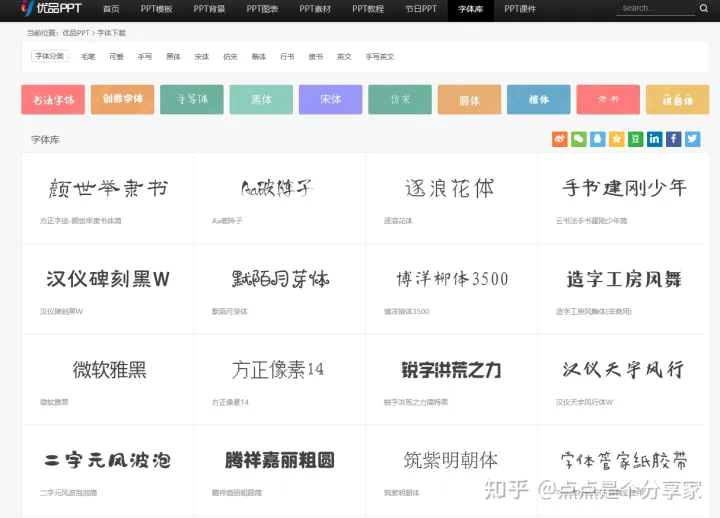720x518 pixels.
Task: Open the PPT素材 nav item
Action: click(x=315, y=9)
